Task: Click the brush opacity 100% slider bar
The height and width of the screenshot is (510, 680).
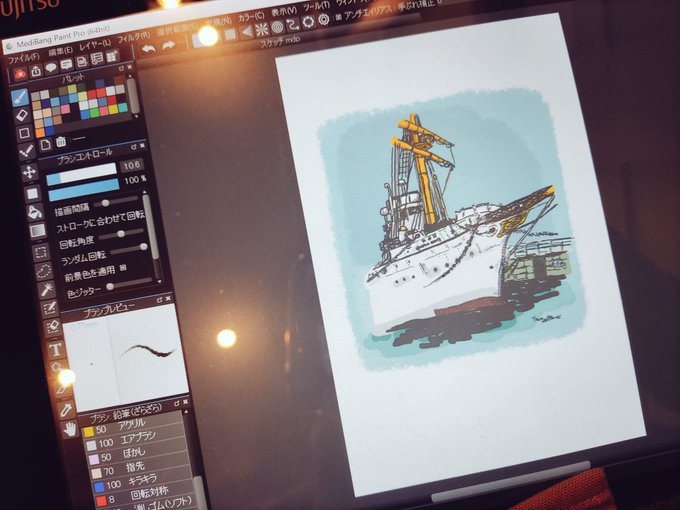Action: [x=84, y=190]
